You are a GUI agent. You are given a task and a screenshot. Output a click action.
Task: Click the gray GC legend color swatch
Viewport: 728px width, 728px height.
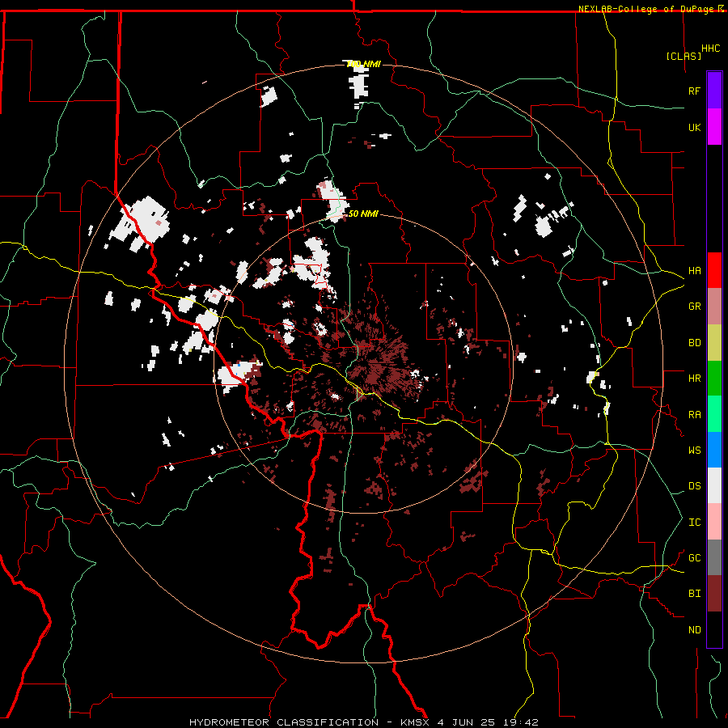714,557
